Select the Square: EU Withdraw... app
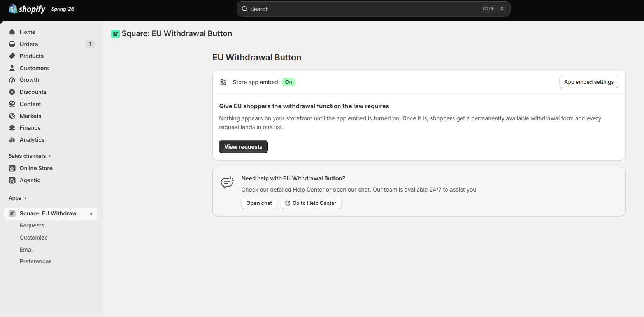 click(51, 213)
